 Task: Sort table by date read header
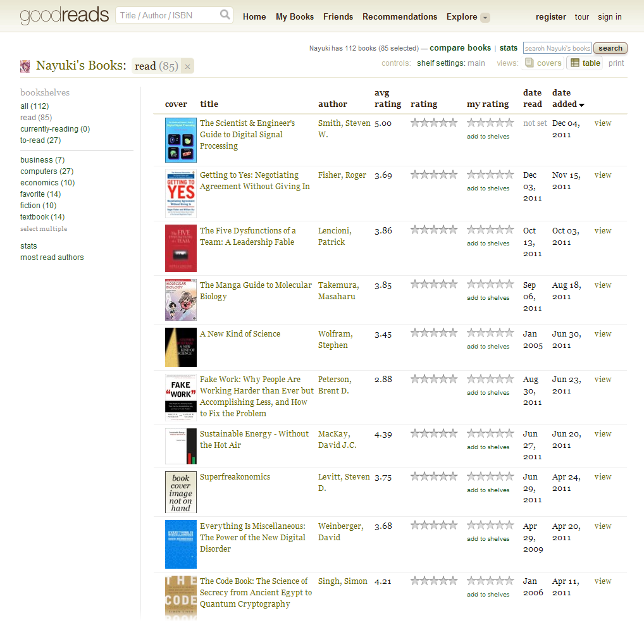pos(532,98)
